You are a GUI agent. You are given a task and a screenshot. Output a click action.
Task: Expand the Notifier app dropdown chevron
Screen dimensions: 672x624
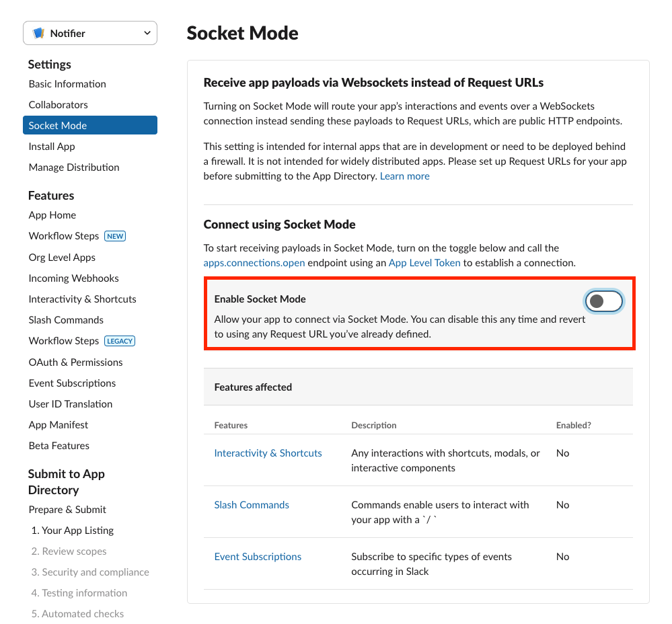point(147,33)
